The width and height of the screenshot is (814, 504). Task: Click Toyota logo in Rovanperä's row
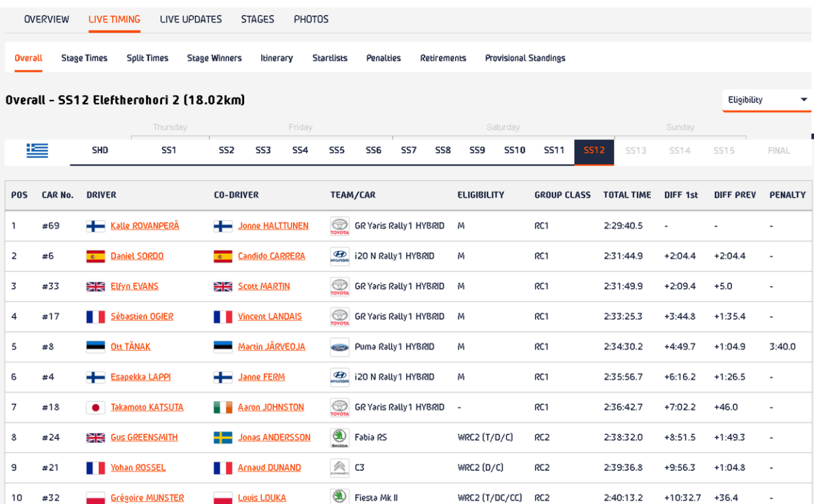point(339,226)
